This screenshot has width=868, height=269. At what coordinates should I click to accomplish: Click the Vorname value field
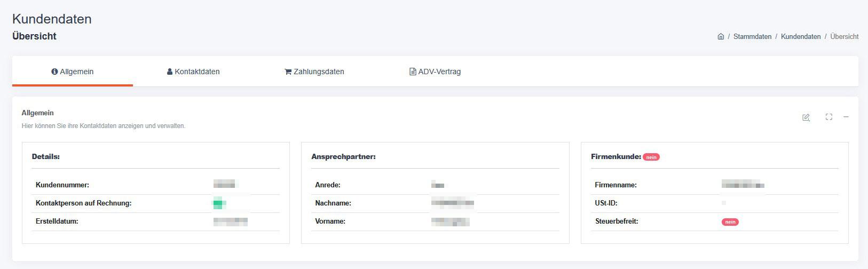450,221
